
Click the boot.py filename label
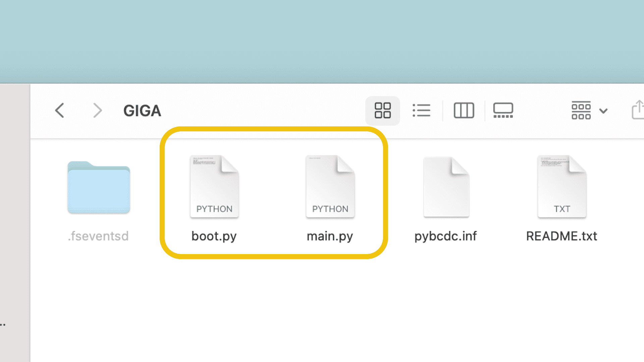pos(214,236)
